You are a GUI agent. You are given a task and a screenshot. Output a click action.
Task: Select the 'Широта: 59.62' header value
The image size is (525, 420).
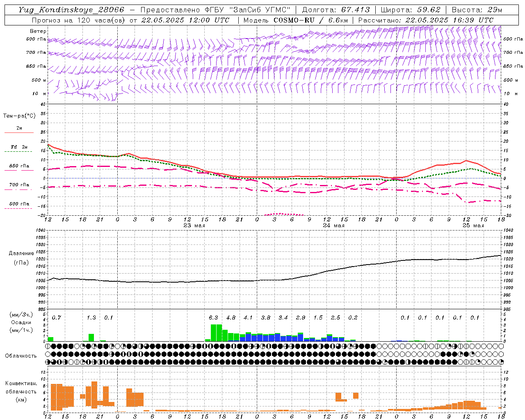(411, 10)
